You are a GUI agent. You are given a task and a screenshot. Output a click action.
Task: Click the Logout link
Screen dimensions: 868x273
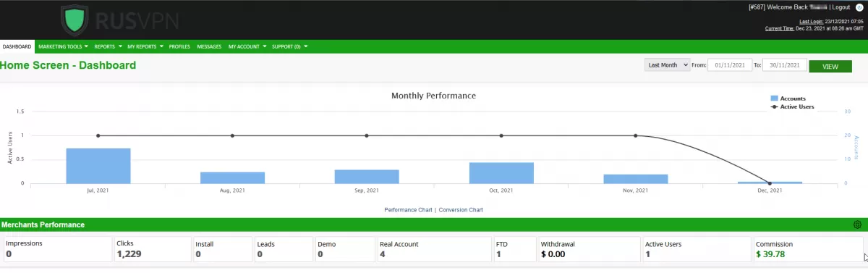click(x=842, y=7)
